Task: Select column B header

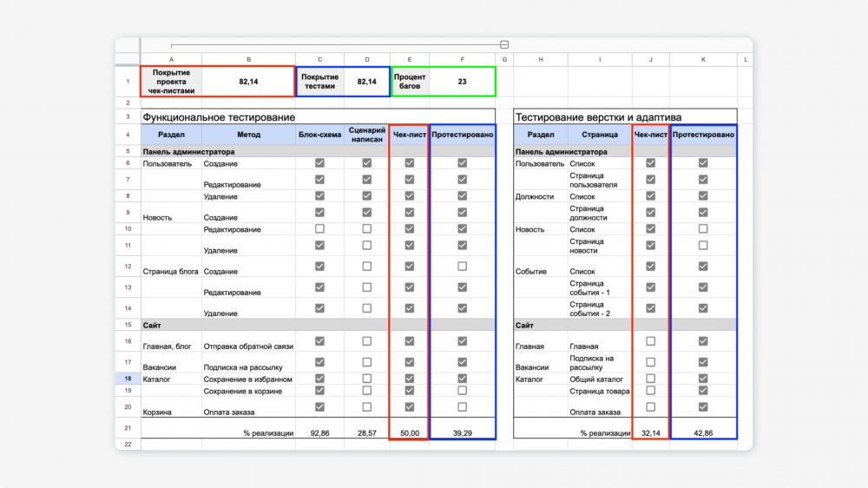Action: click(248, 59)
